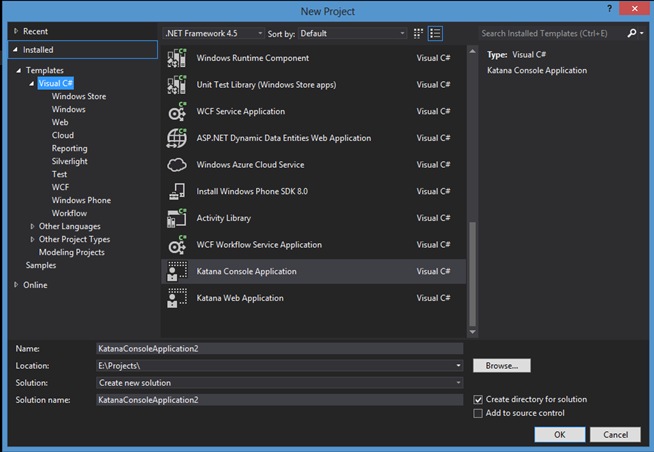Focus the Search Installed Templates box

[x=552, y=33]
